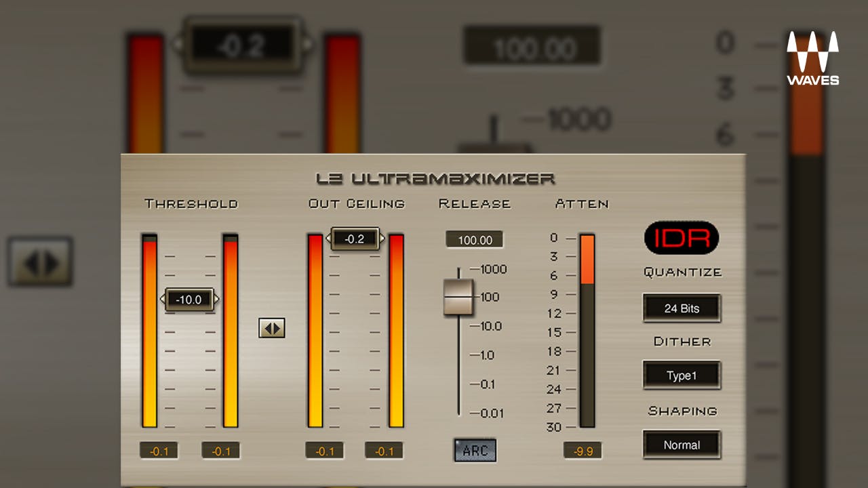Image resolution: width=868 pixels, height=488 pixels.
Task: Click the left Threshold input meter
Action: pos(149,331)
